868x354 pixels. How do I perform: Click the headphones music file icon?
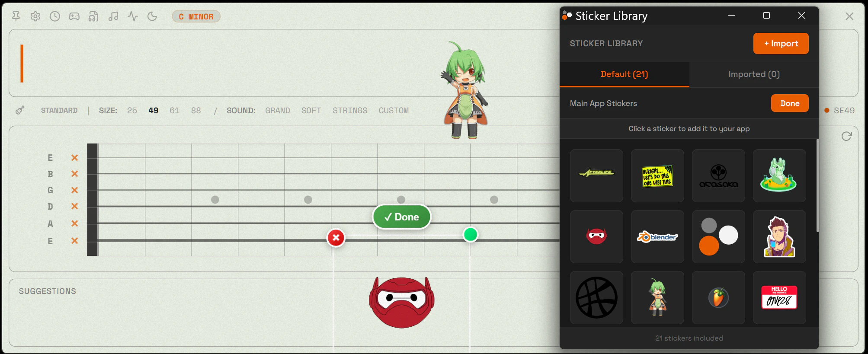[x=93, y=16]
